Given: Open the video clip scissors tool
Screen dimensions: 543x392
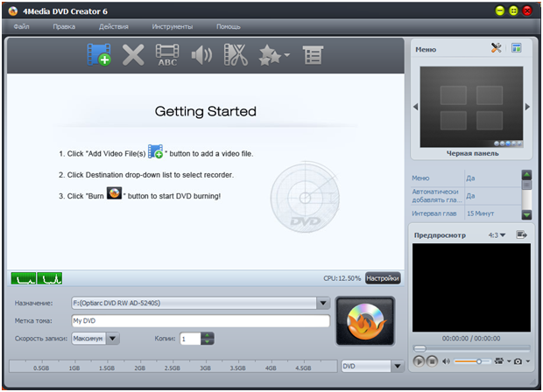Looking at the screenshot, I should pyautogui.click(x=236, y=54).
